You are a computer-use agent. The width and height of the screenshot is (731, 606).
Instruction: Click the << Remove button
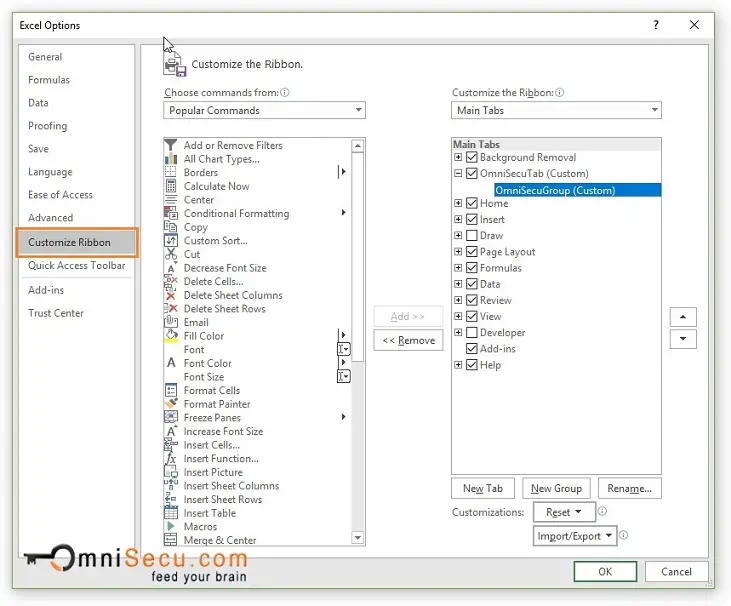point(408,341)
